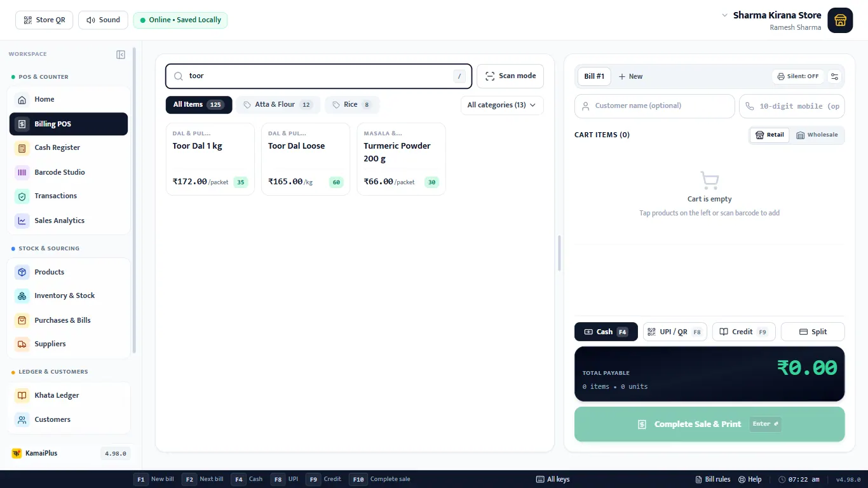Open the bill settings sliders icon

click(835, 76)
